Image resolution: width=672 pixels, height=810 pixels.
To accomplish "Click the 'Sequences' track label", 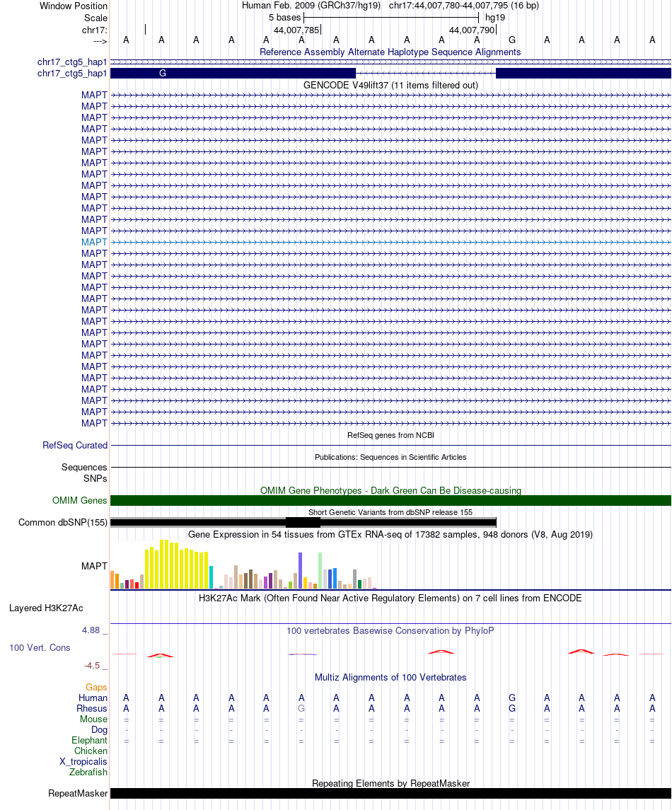I will tap(84, 467).
